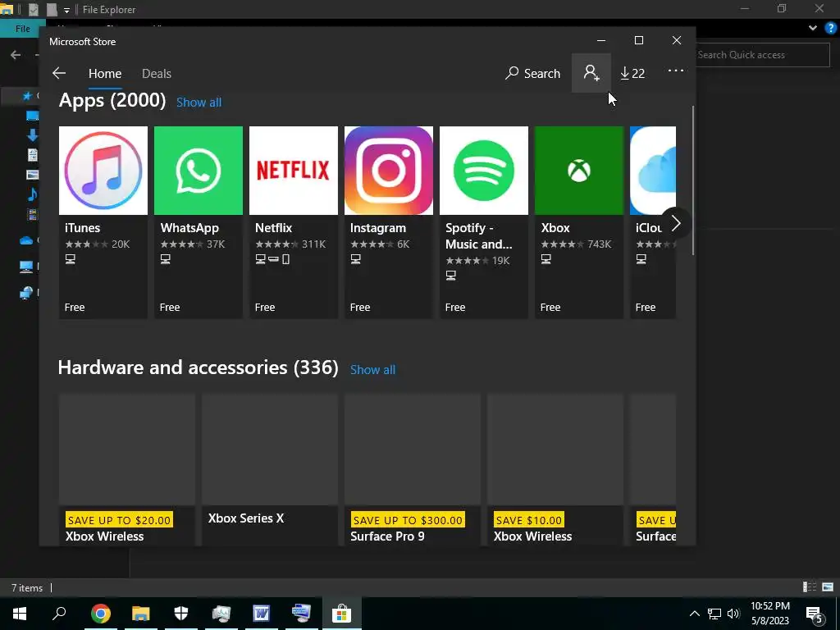Open the Xbox app tile
Screen dimensions: 840x630
pyautogui.click(x=579, y=222)
